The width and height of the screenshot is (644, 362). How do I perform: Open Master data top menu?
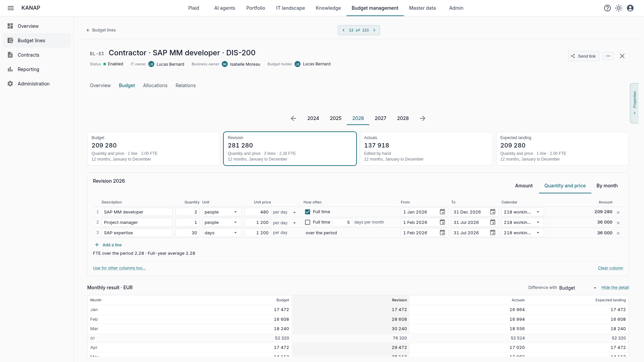point(422,8)
